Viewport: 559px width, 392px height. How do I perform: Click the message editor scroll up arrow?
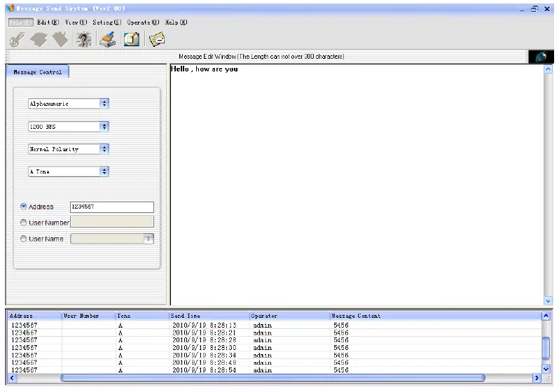coord(548,69)
